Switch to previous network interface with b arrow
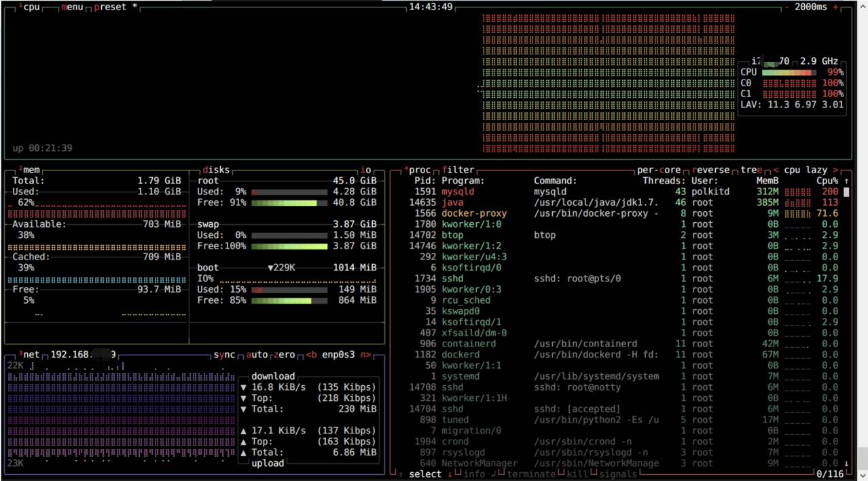The image size is (868, 481). pos(311,355)
